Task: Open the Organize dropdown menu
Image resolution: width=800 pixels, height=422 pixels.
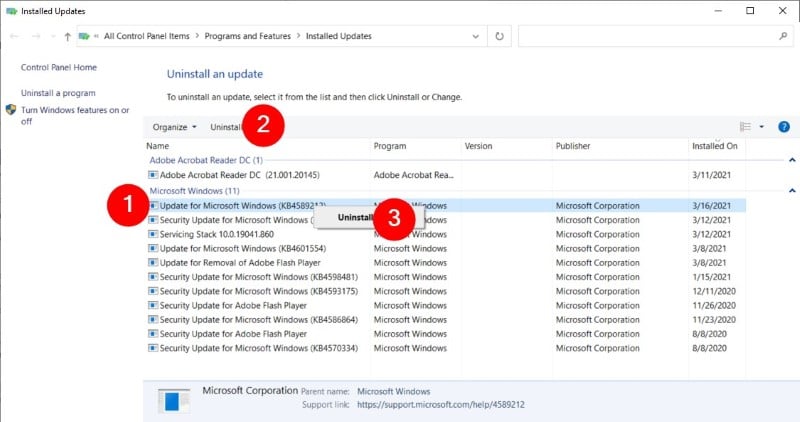Action: tap(174, 127)
